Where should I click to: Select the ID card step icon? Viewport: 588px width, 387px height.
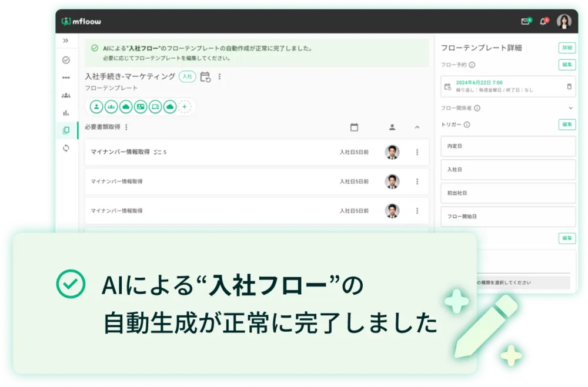pos(141,107)
